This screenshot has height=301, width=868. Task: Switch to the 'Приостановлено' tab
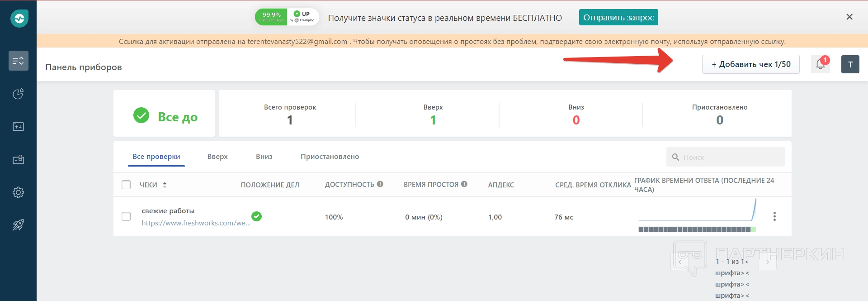pos(330,157)
